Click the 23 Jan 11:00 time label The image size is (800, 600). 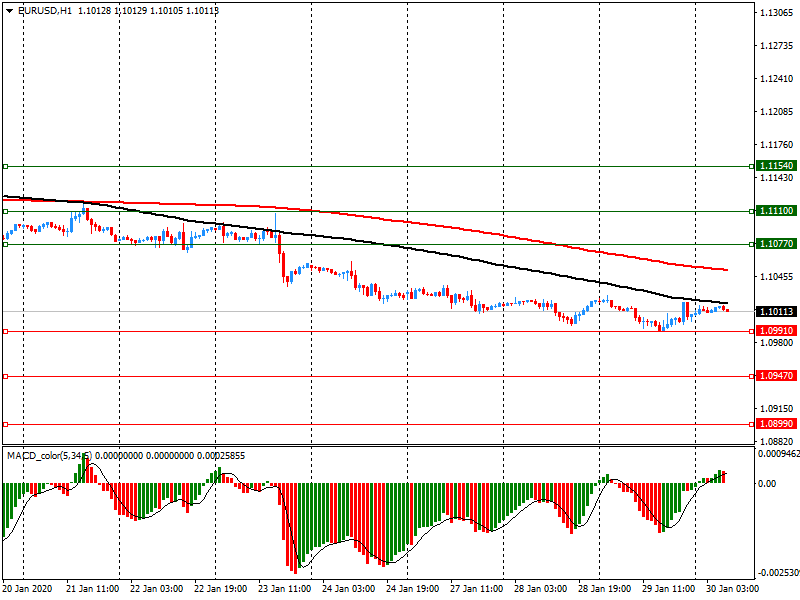click(285, 589)
